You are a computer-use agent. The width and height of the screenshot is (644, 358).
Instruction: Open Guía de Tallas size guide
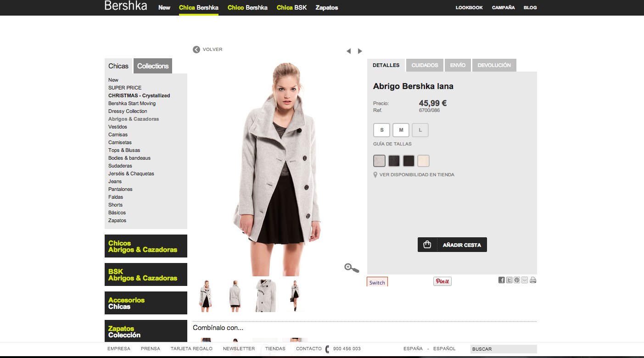point(392,144)
